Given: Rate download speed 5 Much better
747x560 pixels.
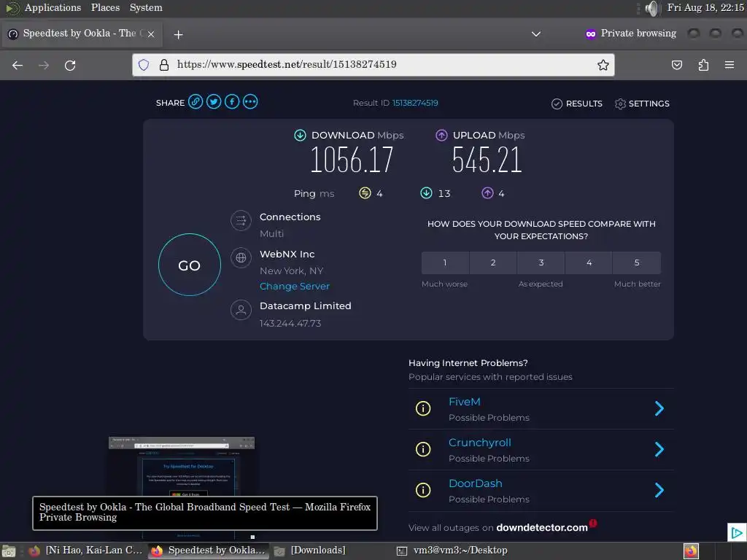Looking at the screenshot, I should 637,262.
